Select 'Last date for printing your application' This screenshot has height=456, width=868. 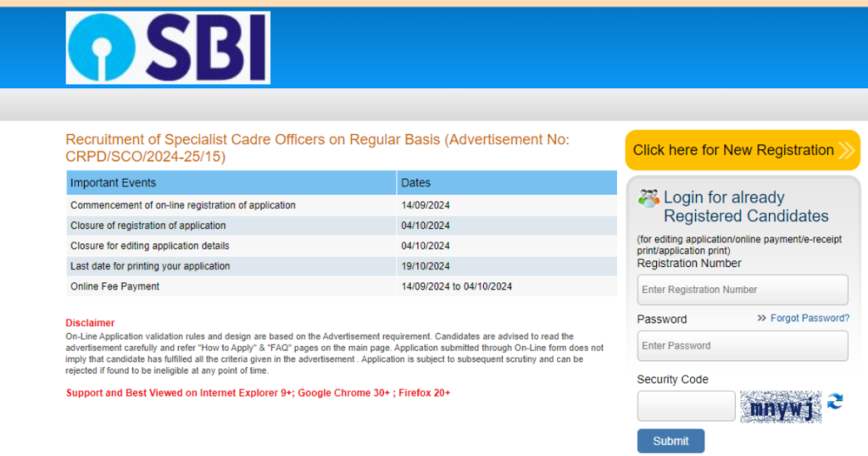coord(150,266)
